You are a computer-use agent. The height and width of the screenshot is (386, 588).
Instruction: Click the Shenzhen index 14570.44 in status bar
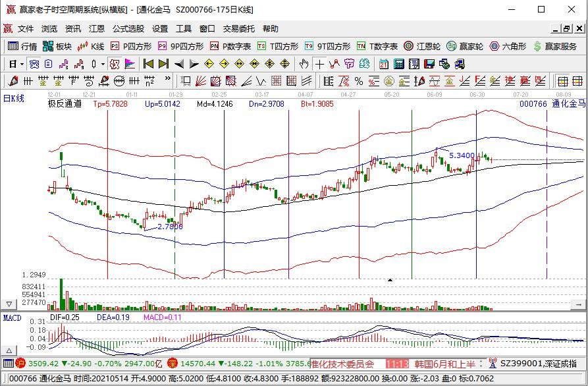click(198, 364)
